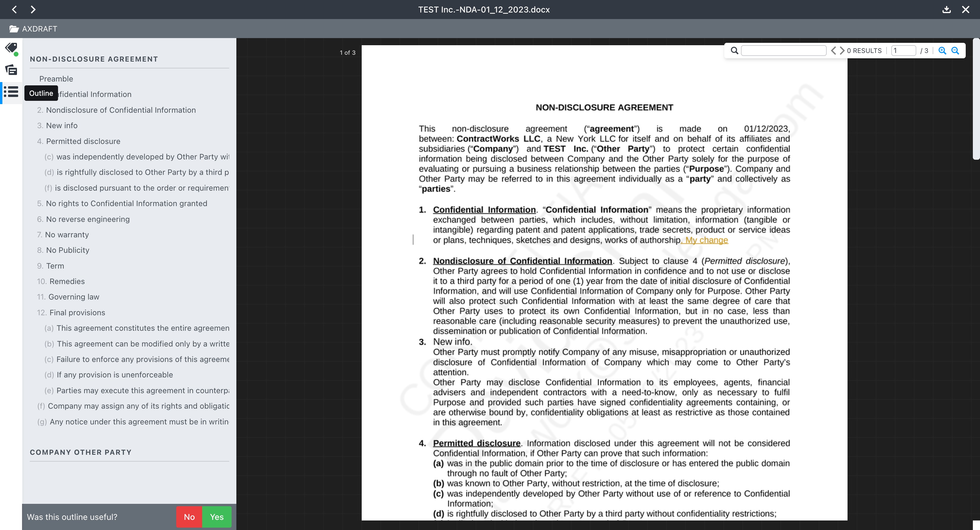
Task: Click the page number input box
Action: (x=903, y=51)
